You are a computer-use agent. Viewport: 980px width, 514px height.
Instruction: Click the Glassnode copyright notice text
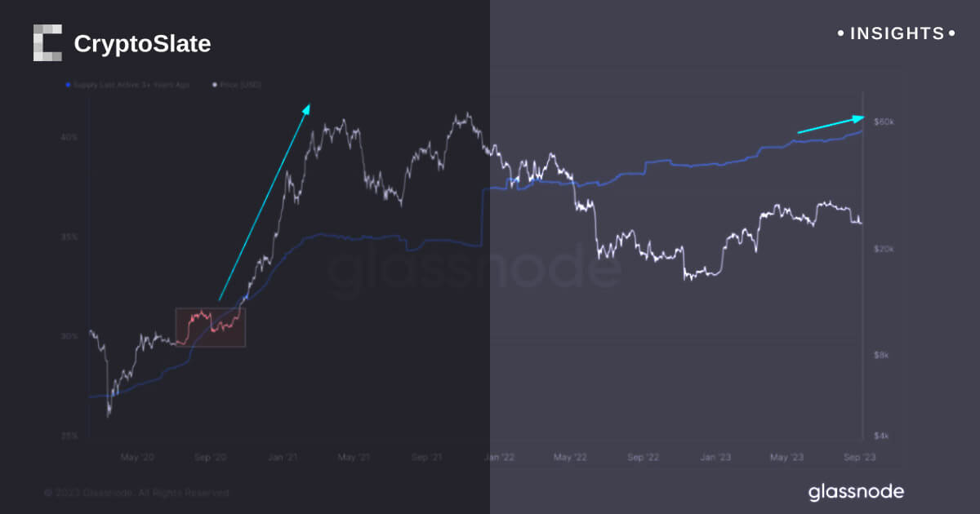(137, 493)
